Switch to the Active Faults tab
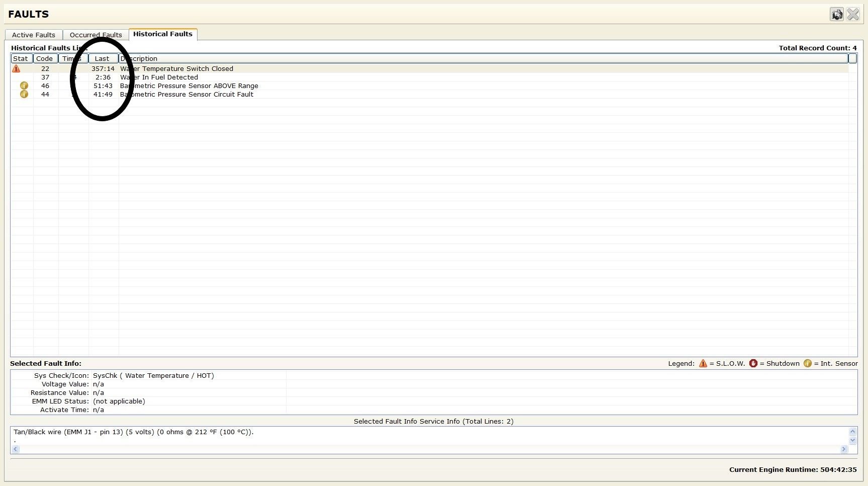Image resolution: width=868 pixels, height=486 pixels. pos(34,35)
